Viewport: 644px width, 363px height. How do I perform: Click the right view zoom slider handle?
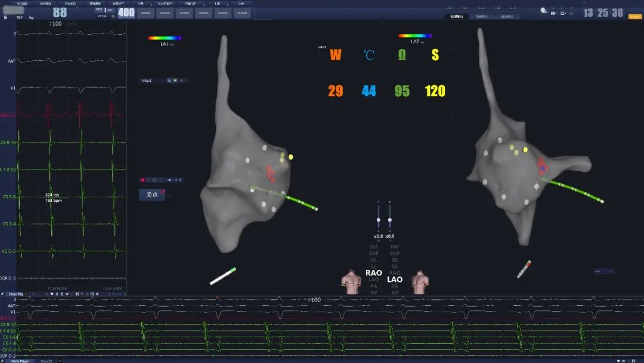point(390,220)
